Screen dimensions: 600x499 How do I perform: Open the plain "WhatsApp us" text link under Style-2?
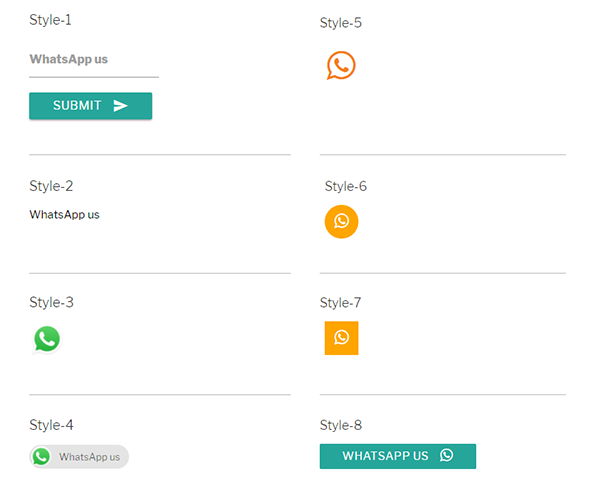[64, 214]
